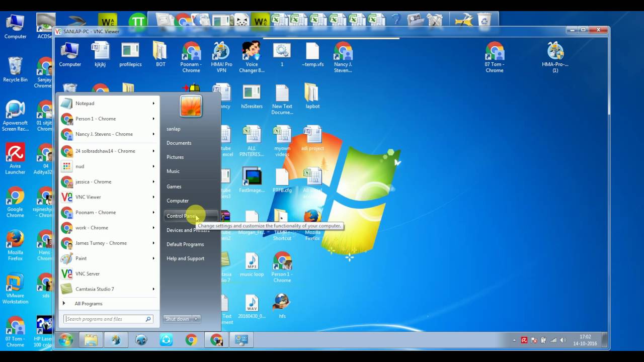
Task: Expand VNC Viewer jump list arrow
Action: [153, 197]
